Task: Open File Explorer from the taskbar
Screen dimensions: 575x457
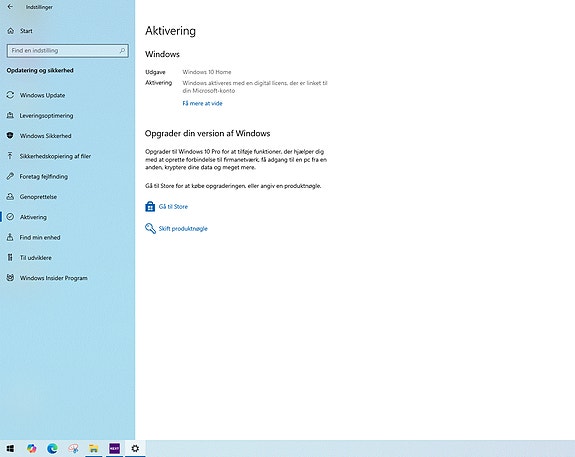Action: 94,448
